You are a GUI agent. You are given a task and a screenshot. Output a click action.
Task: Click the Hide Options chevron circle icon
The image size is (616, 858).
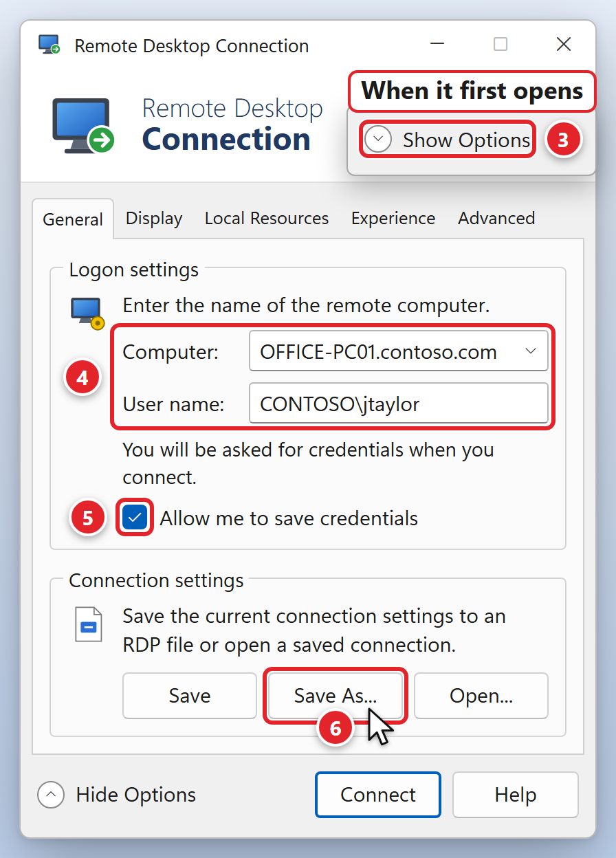pos(51,795)
